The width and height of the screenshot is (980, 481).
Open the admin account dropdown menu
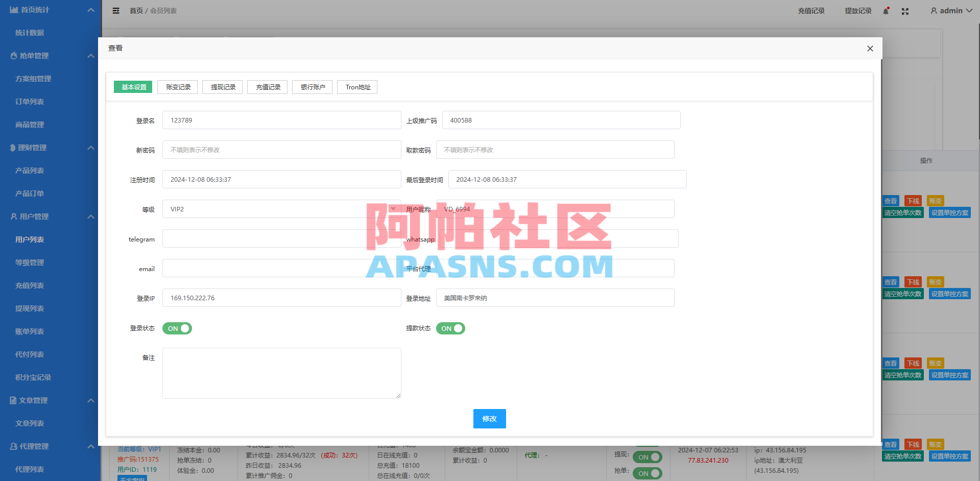[950, 10]
